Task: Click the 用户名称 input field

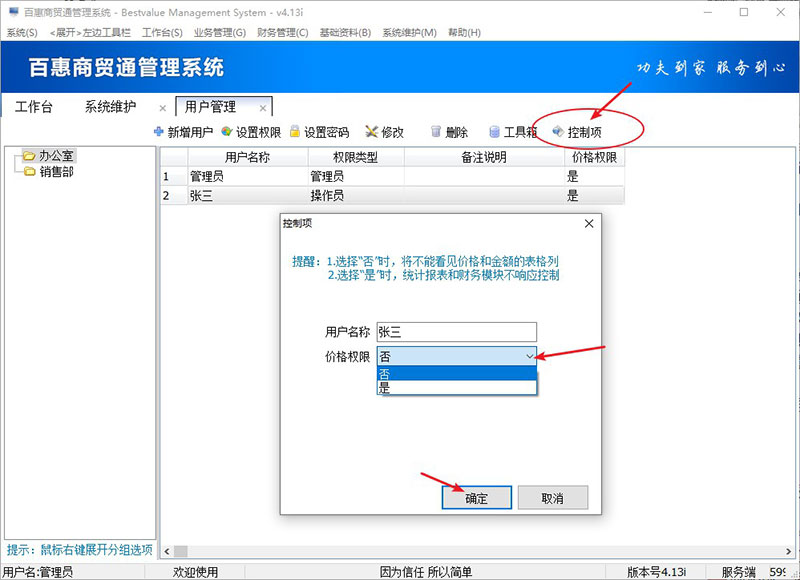Action: (457, 332)
